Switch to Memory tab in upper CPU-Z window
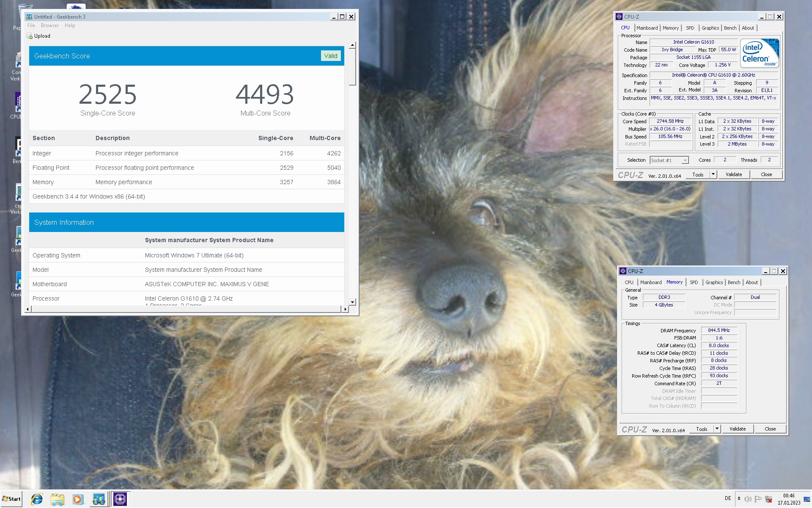 click(671, 28)
